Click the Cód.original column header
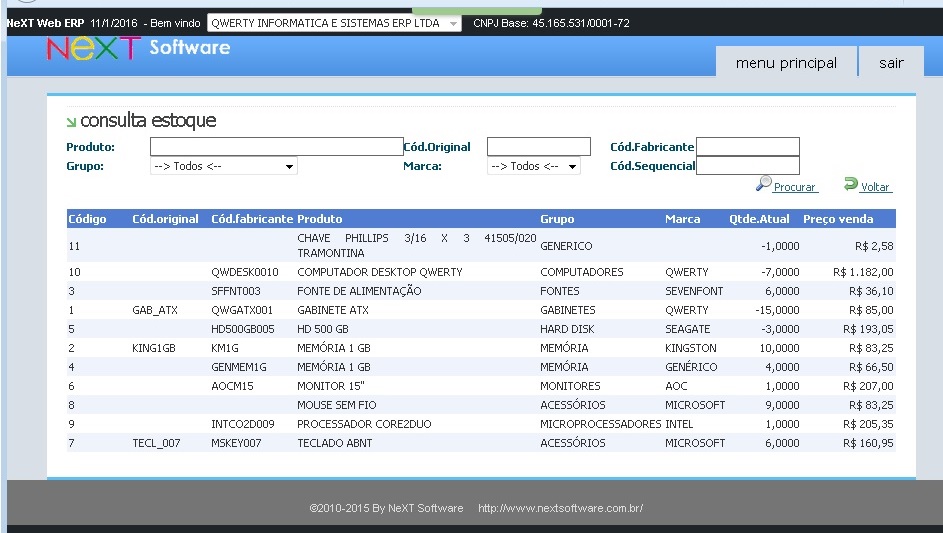The height and width of the screenshot is (533, 943). 165,219
